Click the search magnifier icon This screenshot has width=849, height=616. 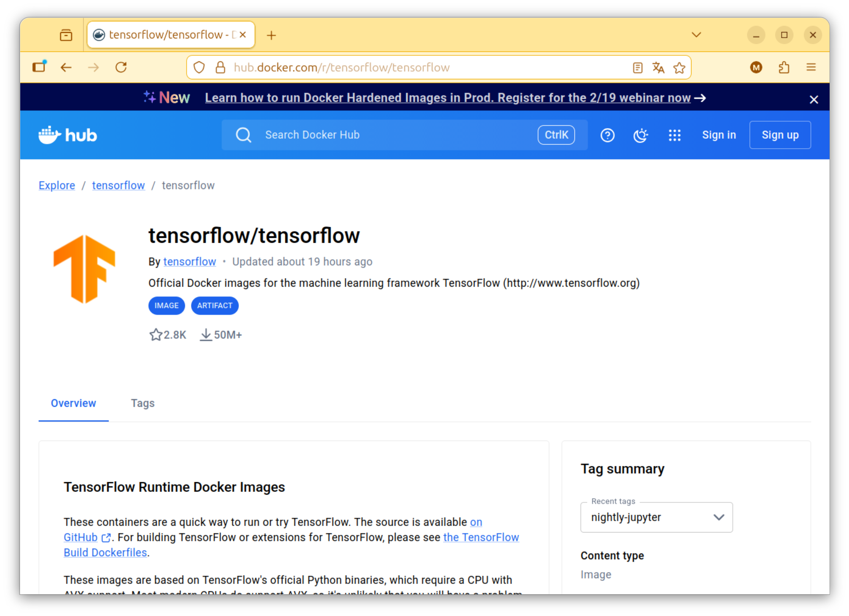tap(243, 135)
